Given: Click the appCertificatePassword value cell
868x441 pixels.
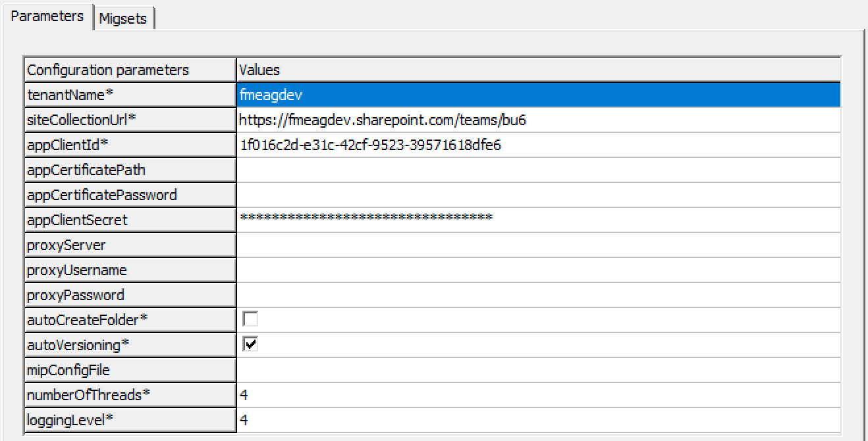Looking at the screenshot, I should [537, 195].
